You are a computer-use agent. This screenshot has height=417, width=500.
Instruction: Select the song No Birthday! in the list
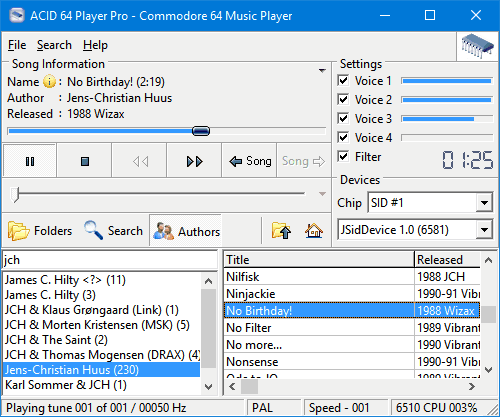coord(319,311)
